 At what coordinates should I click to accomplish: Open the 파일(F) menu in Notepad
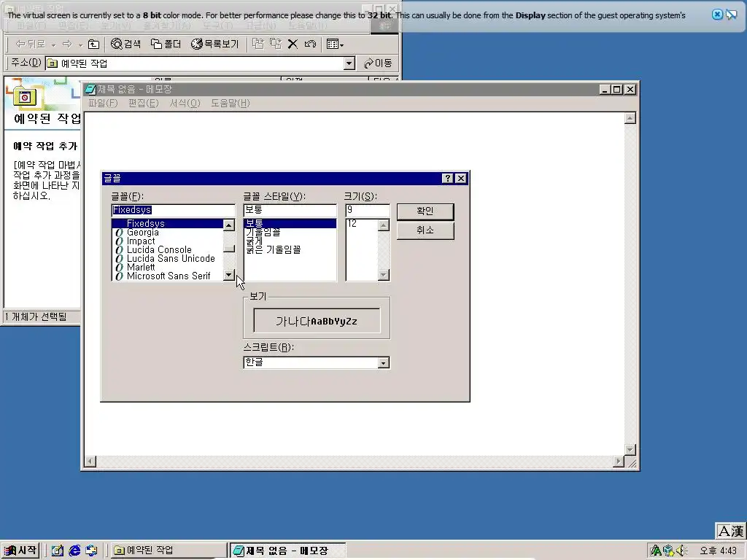click(x=103, y=103)
